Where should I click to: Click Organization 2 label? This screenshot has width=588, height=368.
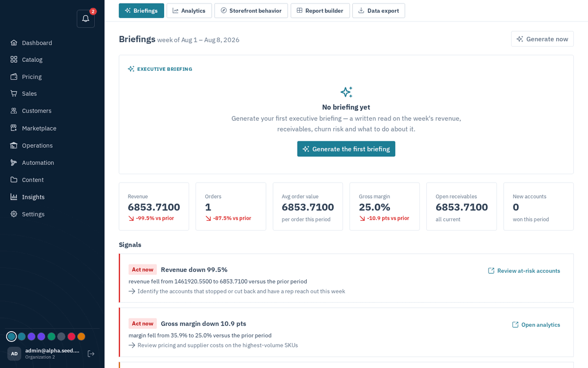click(40, 357)
